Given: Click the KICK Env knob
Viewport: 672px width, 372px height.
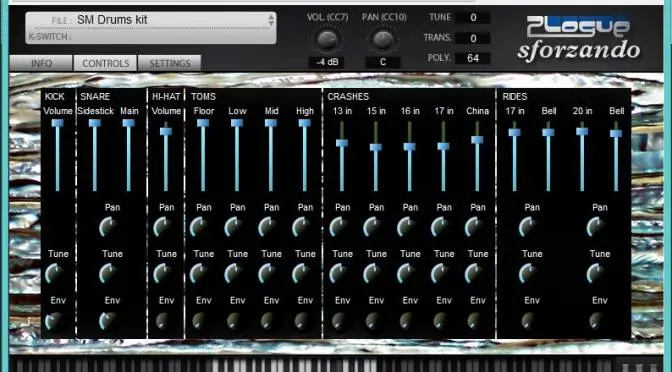Looking at the screenshot, I should click(x=54, y=321).
